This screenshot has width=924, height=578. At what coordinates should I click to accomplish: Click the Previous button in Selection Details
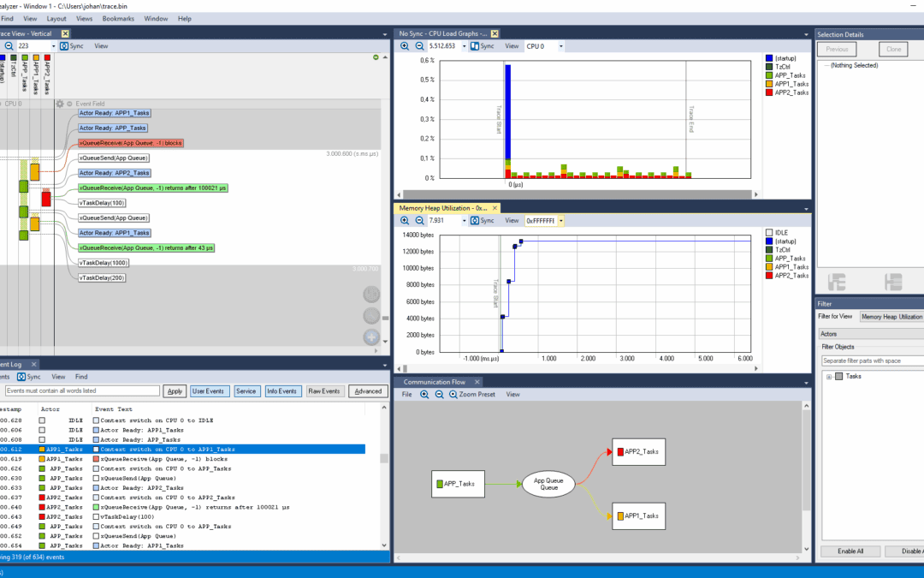click(x=837, y=50)
